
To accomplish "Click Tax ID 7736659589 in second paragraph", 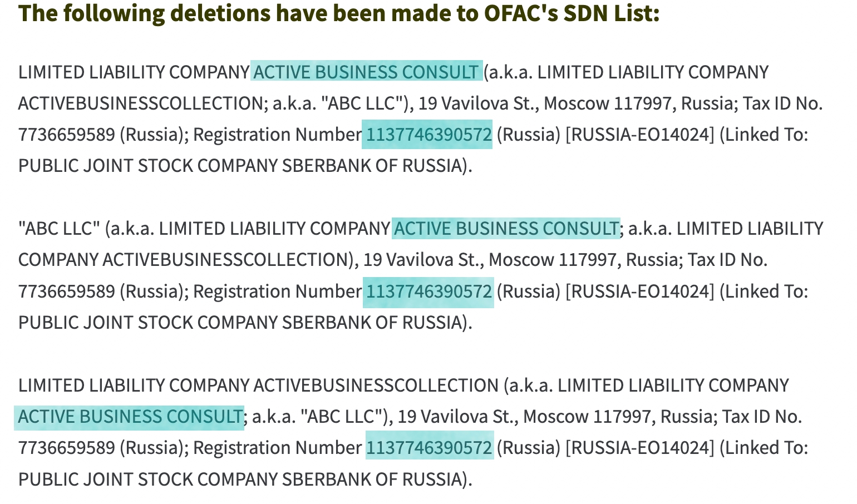I will click(x=66, y=291).
